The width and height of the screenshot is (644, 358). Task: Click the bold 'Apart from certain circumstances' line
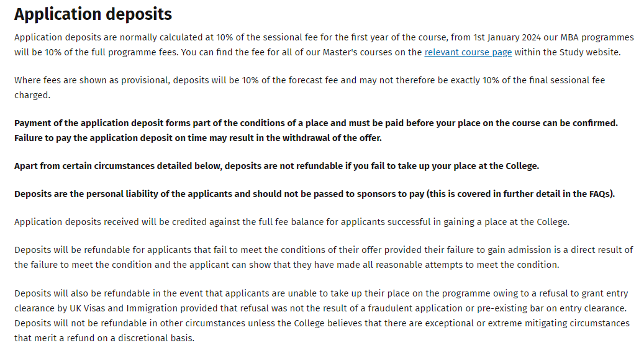click(x=276, y=166)
